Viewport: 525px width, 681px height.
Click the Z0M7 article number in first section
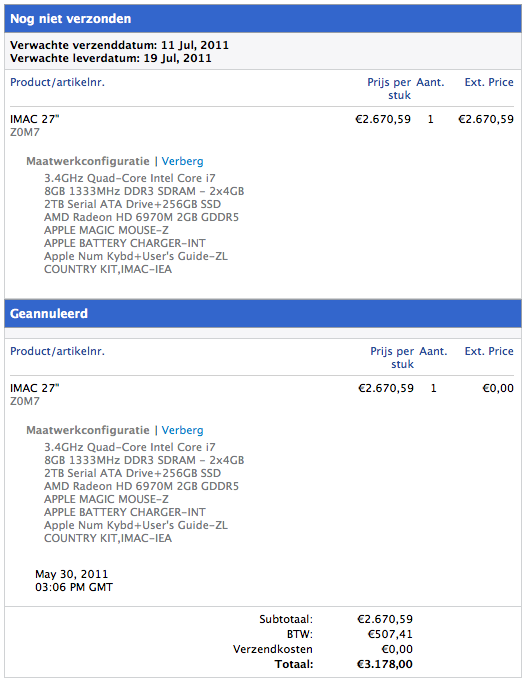pyautogui.click(x=25, y=132)
